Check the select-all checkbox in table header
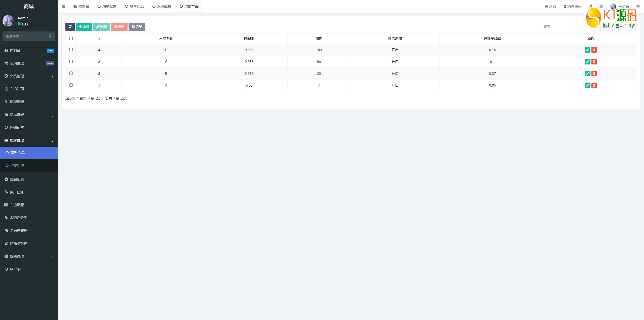644x320 pixels. click(71, 39)
